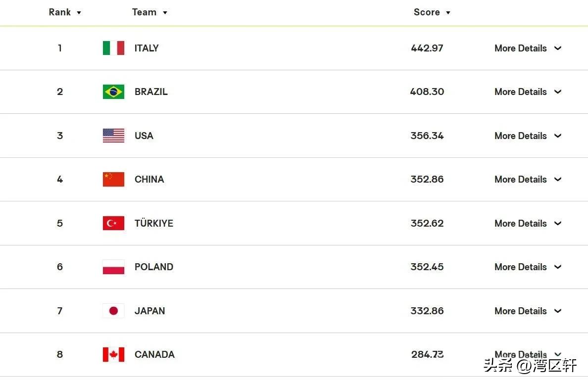588x384 pixels.
Task: Open More Details for Japan
Action: pyautogui.click(x=528, y=311)
